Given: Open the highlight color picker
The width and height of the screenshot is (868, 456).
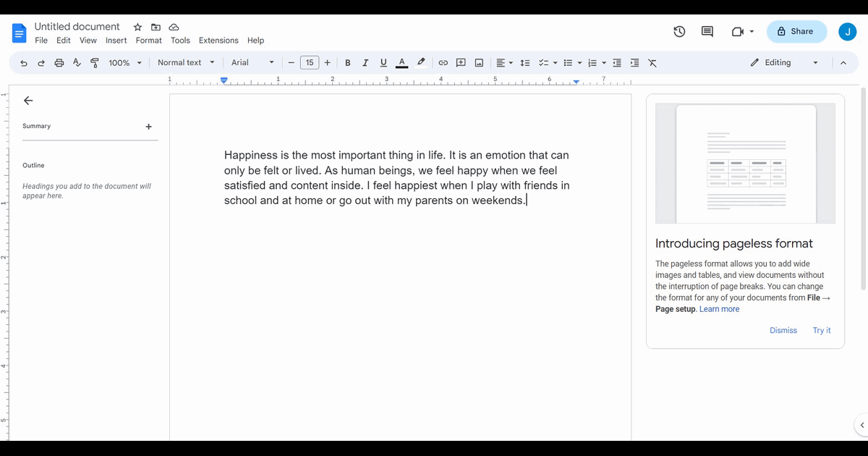Looking at the screenshot, I should tap(421, 63).
